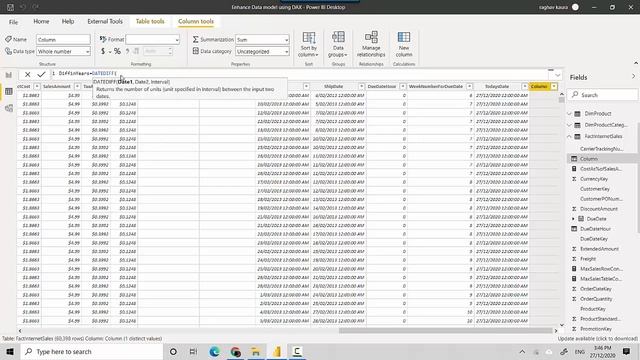640x360 pixels.
Task: Expand the formula bar chevron
Action: 558,75
